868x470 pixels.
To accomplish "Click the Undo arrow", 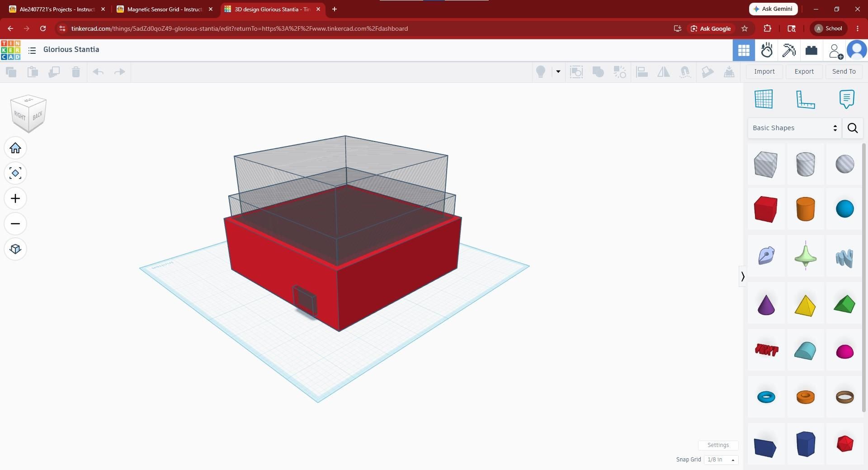I will tap(98, 72).
